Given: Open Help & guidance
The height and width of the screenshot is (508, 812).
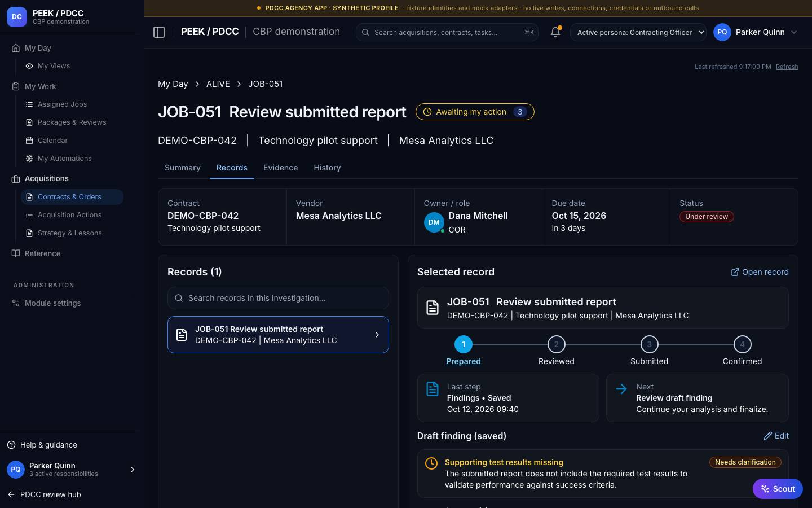Looking at the screenshot, I should pos(48,445).
